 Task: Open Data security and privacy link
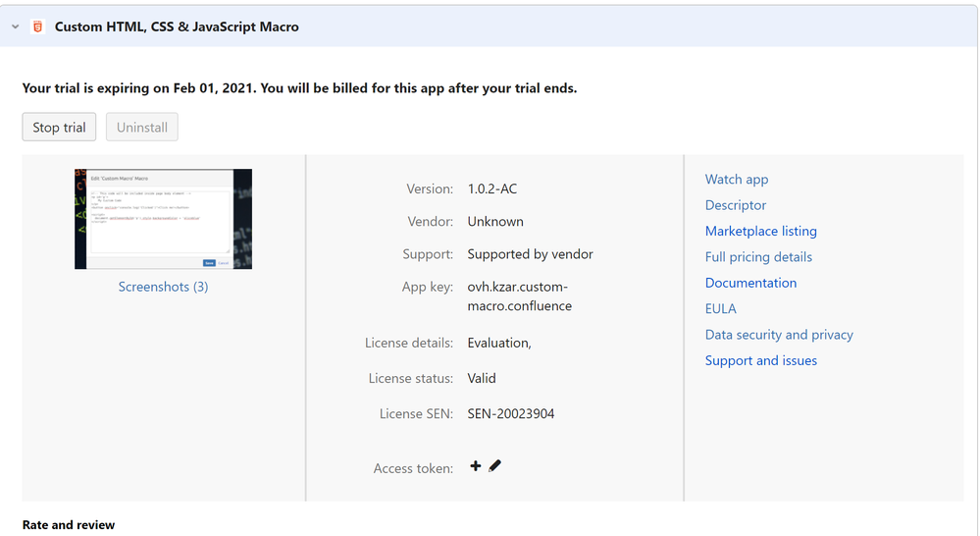pos(779,335)
